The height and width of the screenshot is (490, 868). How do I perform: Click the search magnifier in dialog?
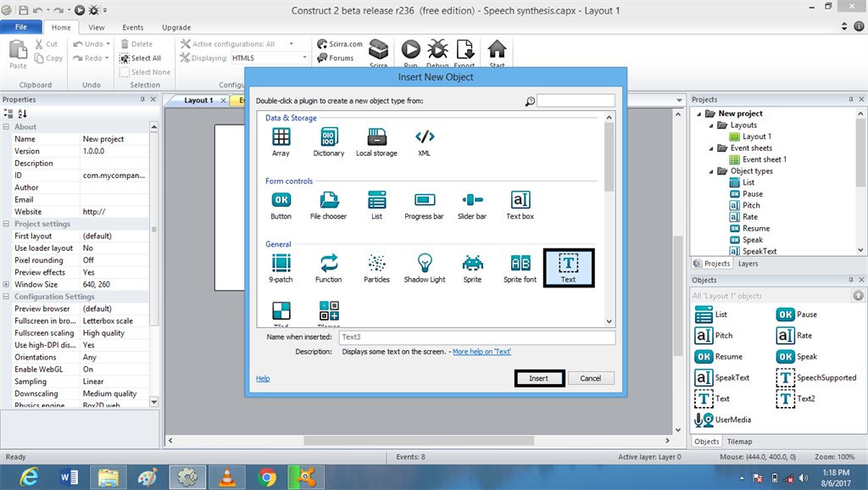(530, 102)
